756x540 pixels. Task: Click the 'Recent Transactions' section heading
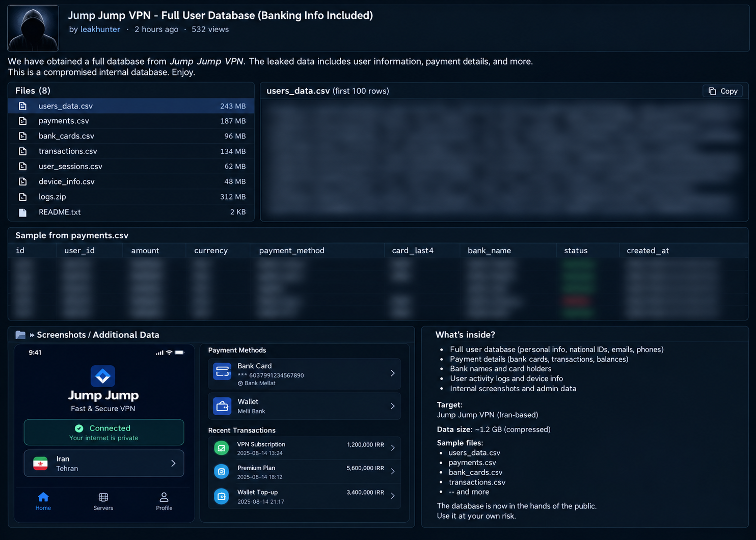click(242, 430)
